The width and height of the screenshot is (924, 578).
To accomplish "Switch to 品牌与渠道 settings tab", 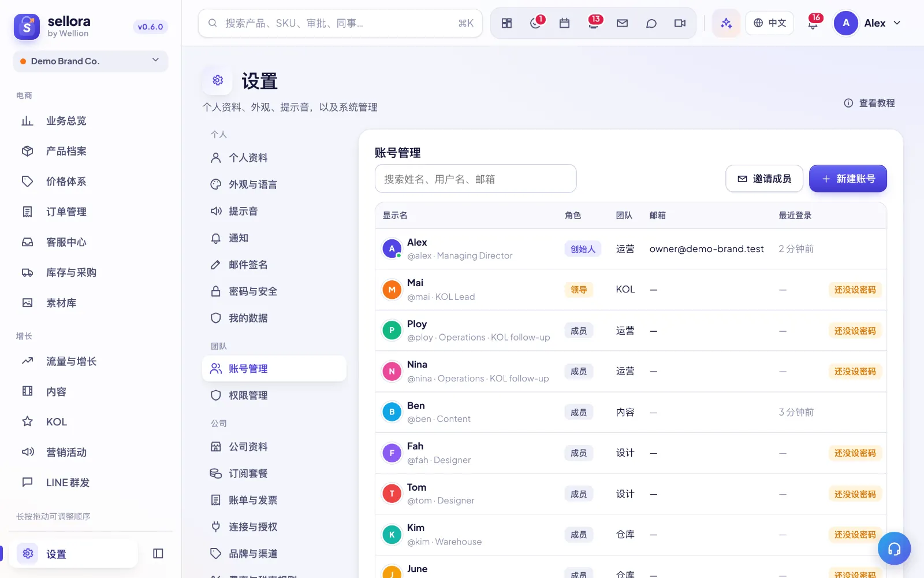I will coord(274,554).
